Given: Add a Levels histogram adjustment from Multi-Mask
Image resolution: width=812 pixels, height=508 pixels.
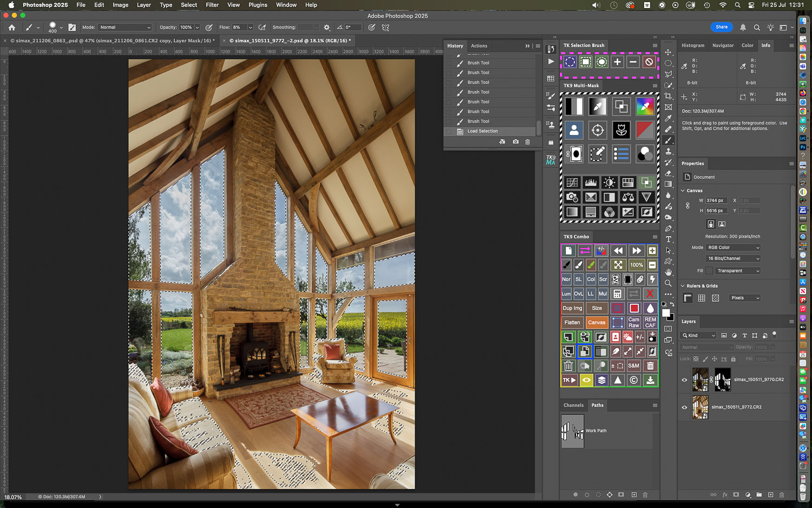Looking at the screenshot, I should pyautogui.click(x=591, y=183).
